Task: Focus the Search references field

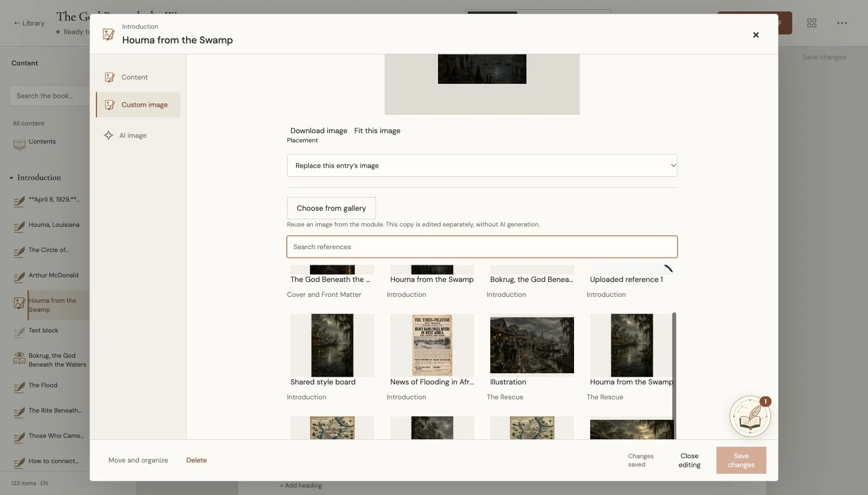Action: tap(482, 247)
